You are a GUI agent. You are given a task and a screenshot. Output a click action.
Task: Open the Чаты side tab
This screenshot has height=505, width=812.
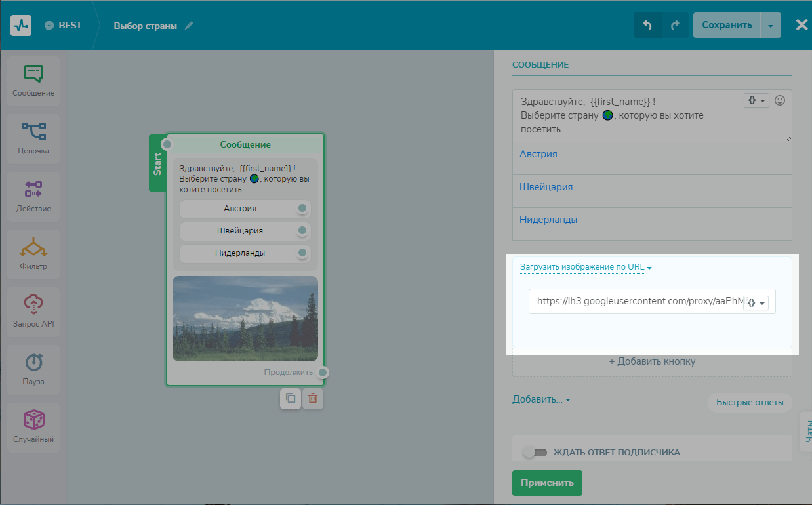[806, 432]
